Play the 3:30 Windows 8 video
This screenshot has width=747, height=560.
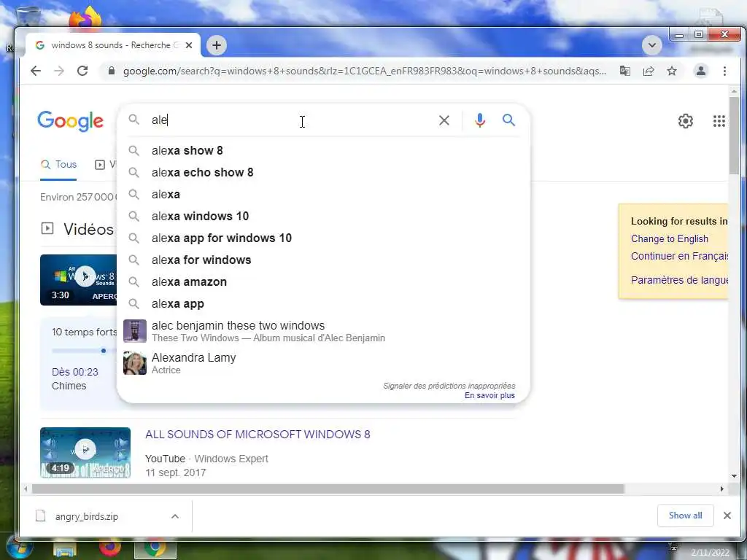[x=79, y=280]
